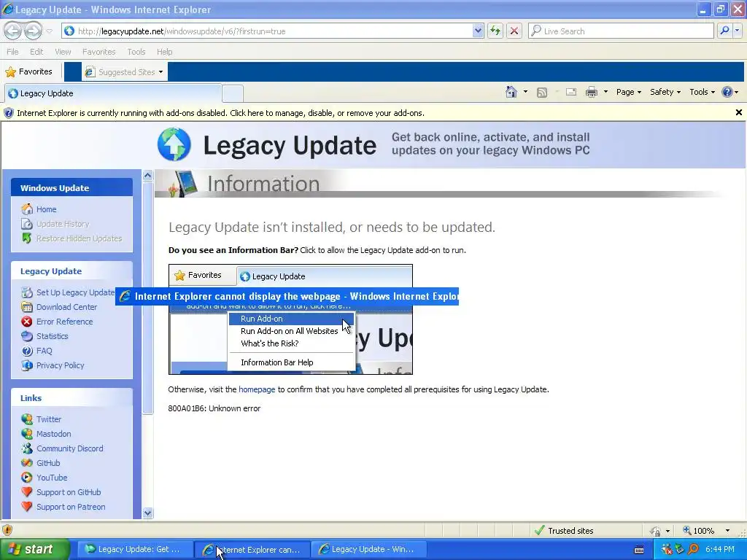Screen dimensions: 747x560
Task: Click the taskbar search tray icon
Action: pos(693,549)
